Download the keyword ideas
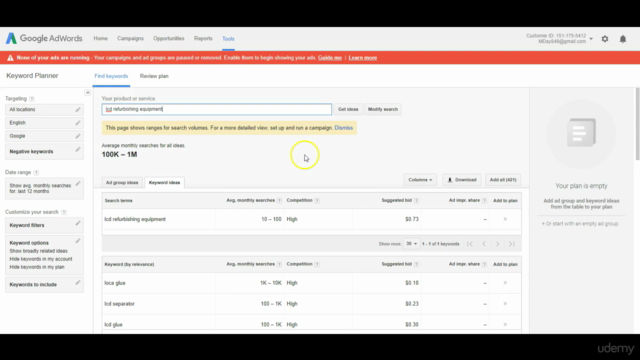Viewport: 640px width, 360px height. [x=462, y=180]
